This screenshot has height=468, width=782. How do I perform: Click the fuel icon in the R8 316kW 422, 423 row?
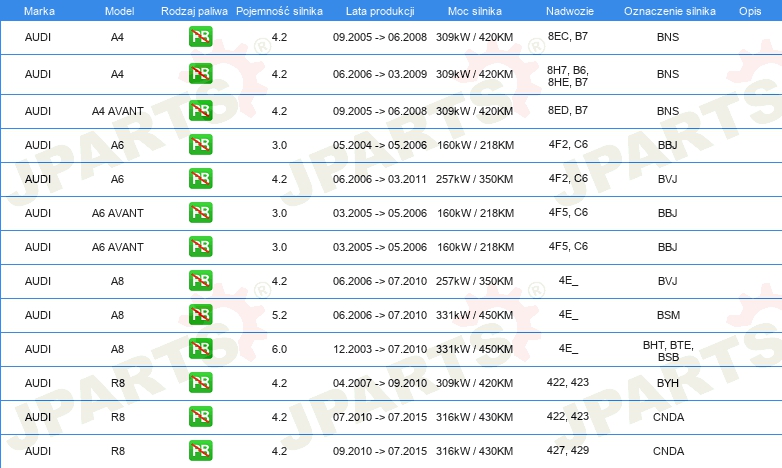[x=200, y=416]
